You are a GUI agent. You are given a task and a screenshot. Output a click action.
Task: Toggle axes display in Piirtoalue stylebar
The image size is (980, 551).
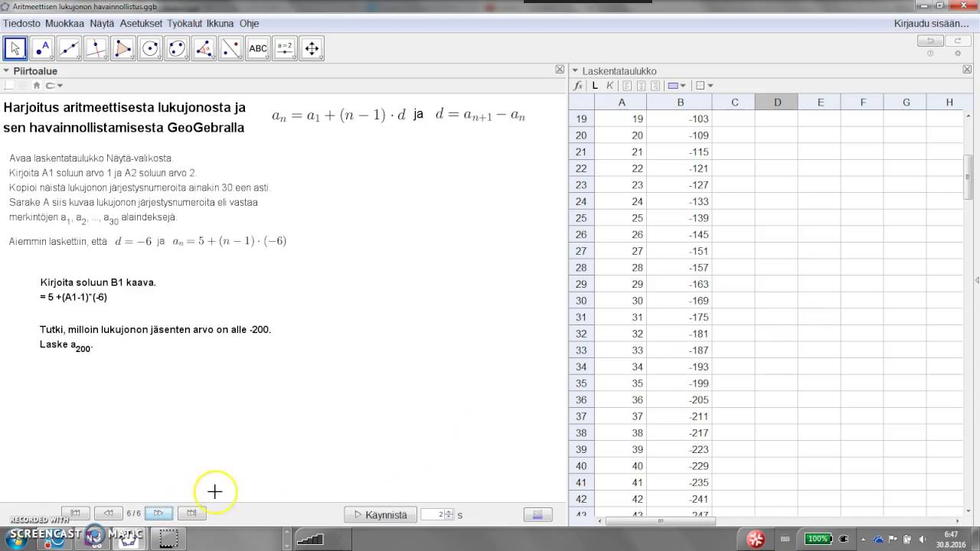click(x=10, y=86)
